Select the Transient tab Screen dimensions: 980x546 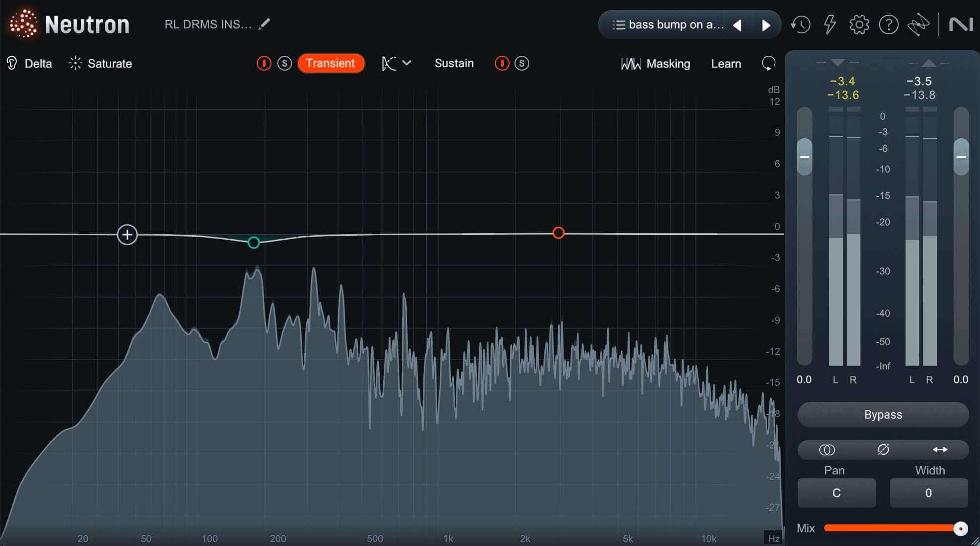coord(331,63)
